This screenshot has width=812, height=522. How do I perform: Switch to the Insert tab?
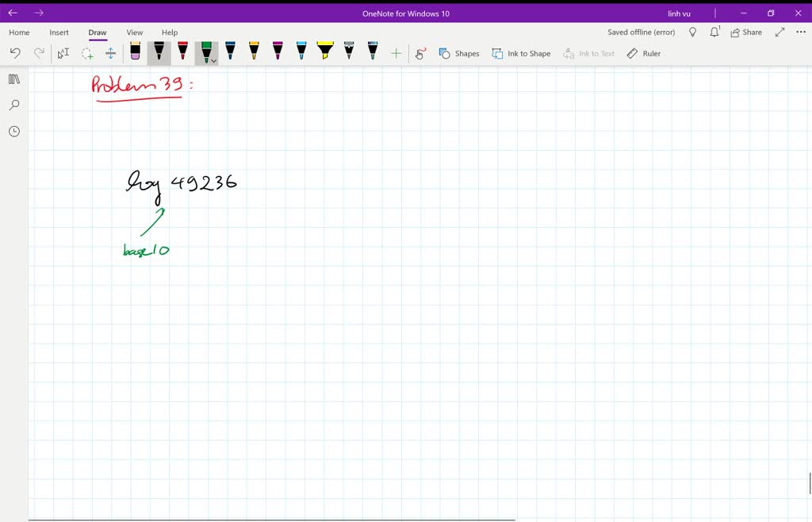click(59, 32)
